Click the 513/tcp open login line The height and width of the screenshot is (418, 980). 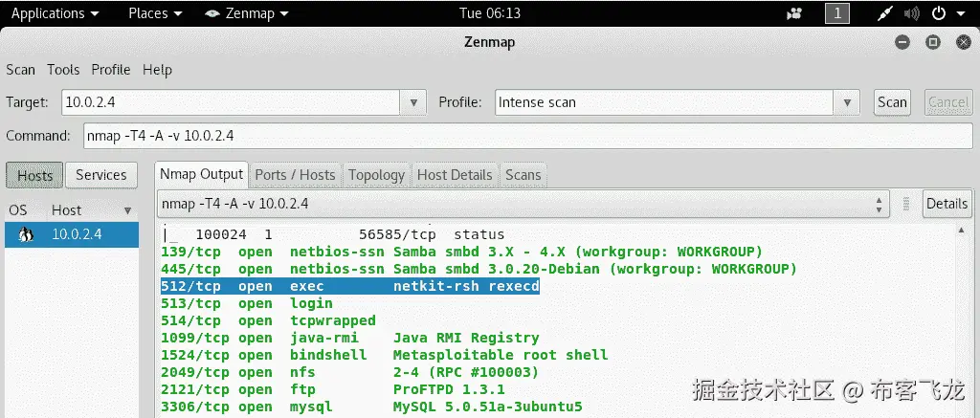click(x=247, y=303)
